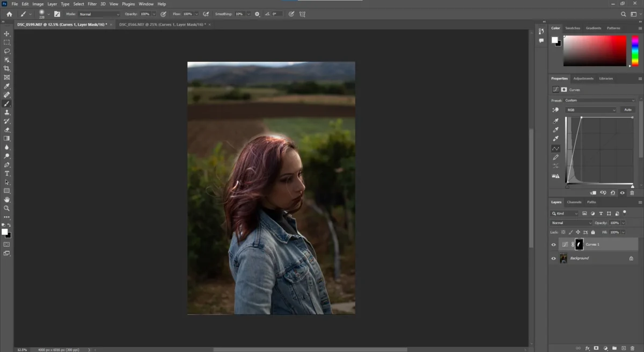Switch to DSC_0566.NEF document tab
Image resolution: width=644 pixels, height=352 pixels.
click(x=162, y=24)
